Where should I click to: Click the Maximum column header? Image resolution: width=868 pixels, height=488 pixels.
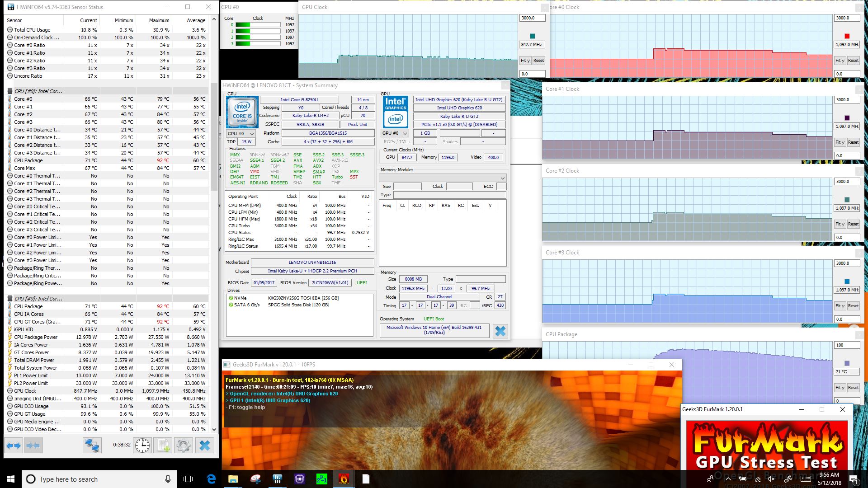point(154,20)
